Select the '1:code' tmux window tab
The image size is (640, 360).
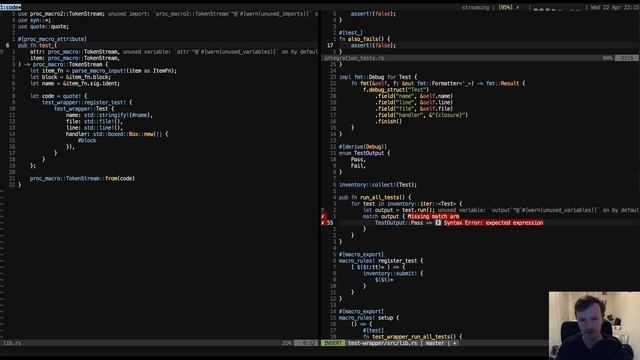point(11,7)
